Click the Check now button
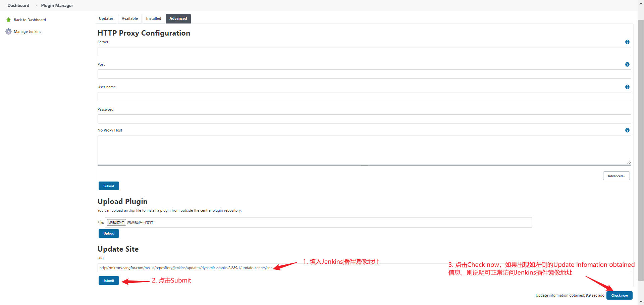Image resolution: width=644 pixels, height=305 pixels. tap(619, 295)
